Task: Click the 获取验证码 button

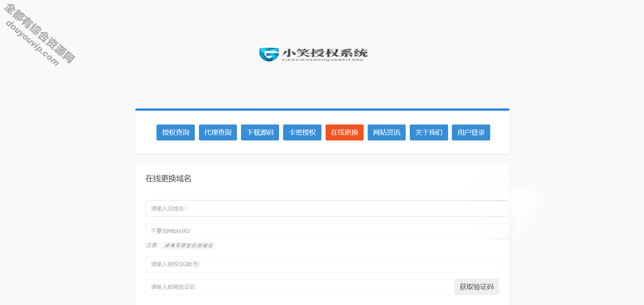Action: [477, 287]
